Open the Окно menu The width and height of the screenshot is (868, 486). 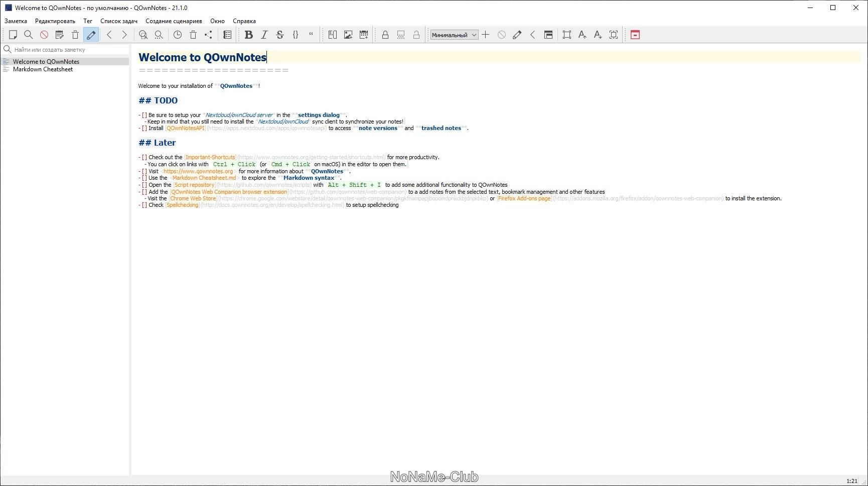point(217,21)
